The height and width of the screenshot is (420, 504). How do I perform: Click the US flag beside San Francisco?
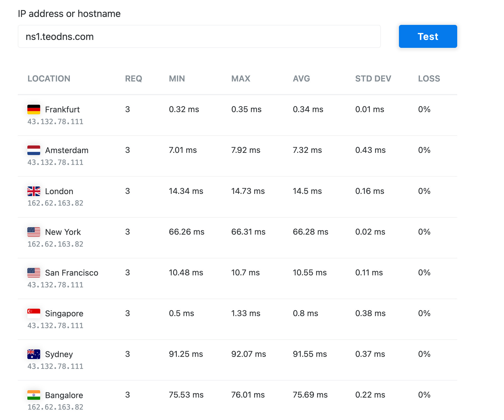[x=34, y=273]
